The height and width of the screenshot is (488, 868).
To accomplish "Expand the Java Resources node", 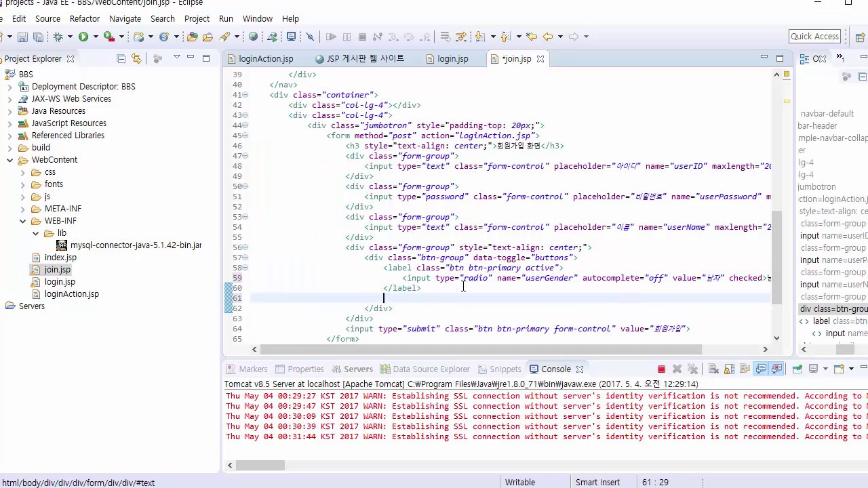I will pos(9,111).
